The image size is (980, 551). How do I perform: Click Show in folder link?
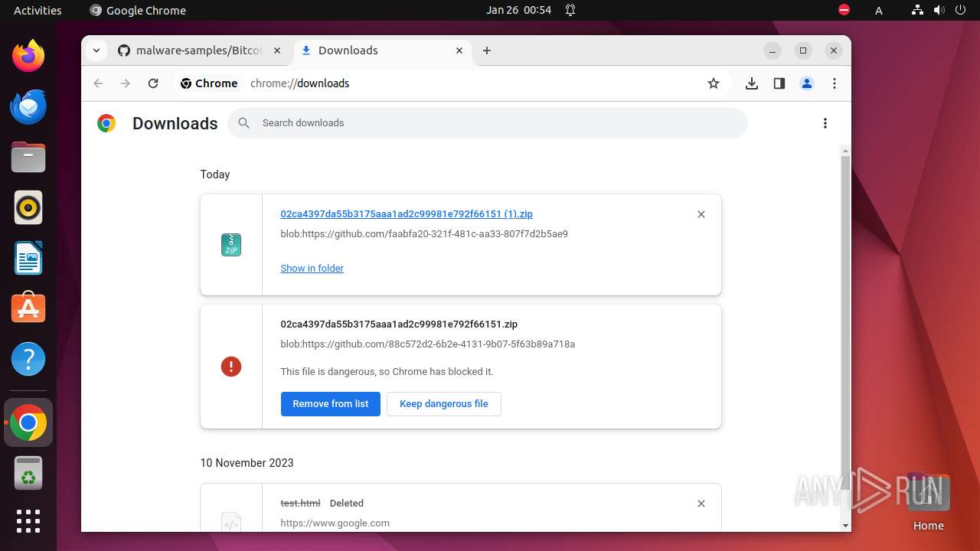click(x=312, y=268)
